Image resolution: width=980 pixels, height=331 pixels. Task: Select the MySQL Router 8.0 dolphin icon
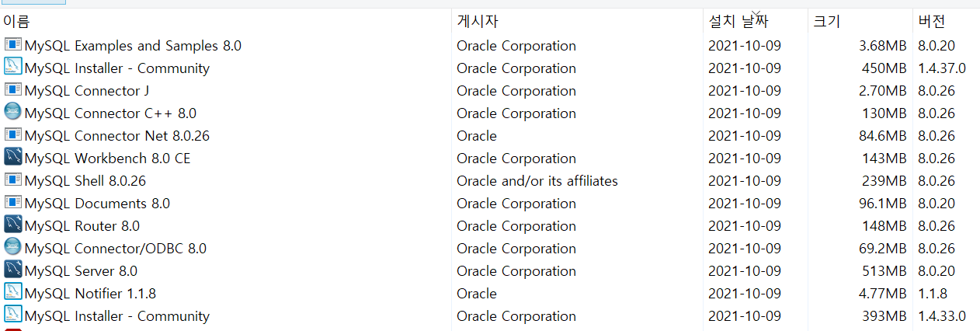coord(13,225)
